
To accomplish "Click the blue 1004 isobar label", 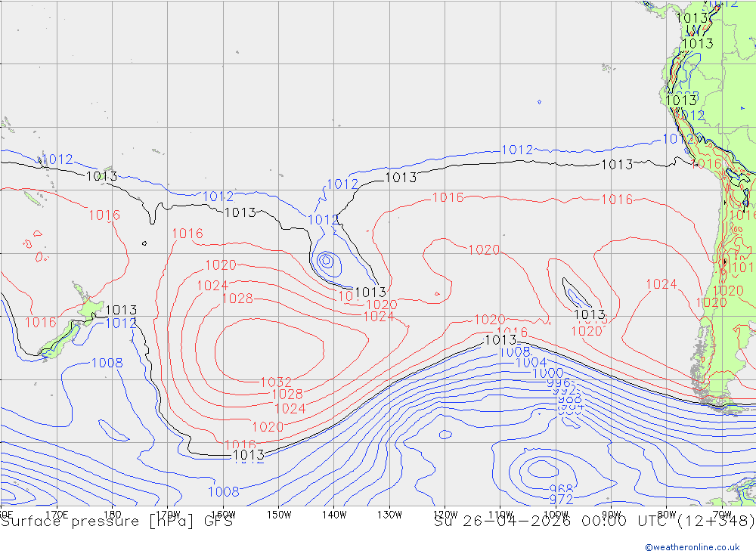I will click(531, 363).
